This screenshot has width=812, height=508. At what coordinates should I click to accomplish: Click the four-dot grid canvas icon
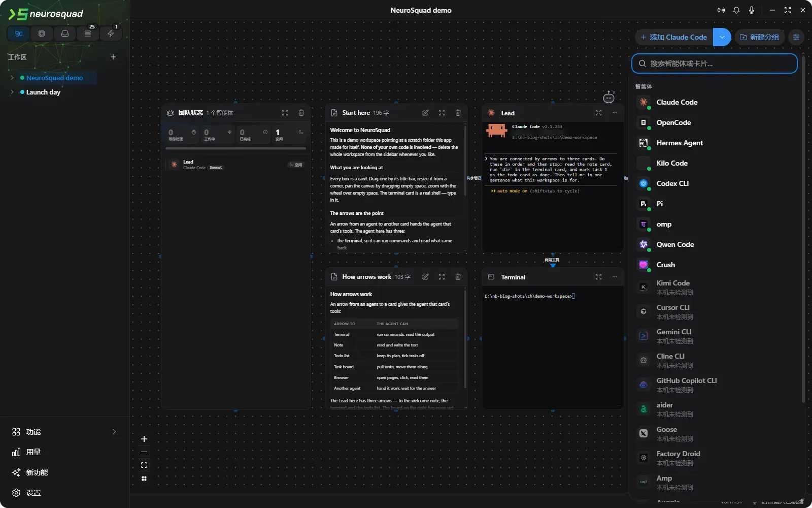pyautogui.click(x=144, y=479)
